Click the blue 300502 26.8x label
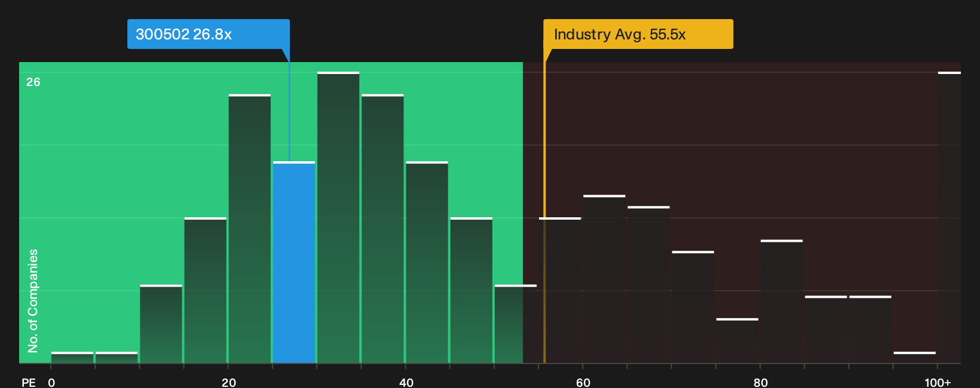This screenshot has height=388, width=980. [209, 34]
